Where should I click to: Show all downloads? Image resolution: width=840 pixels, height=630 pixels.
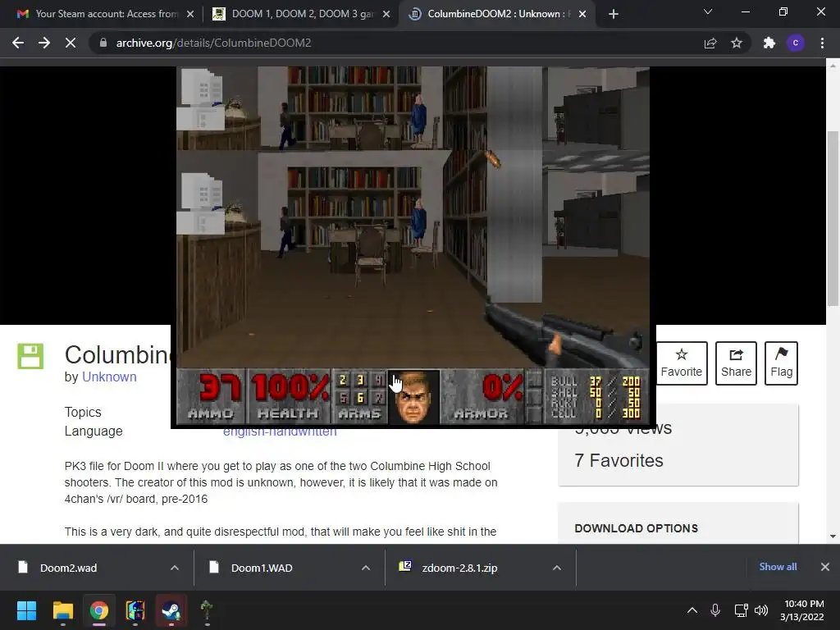pyautogui.click(x=778, y=567)
